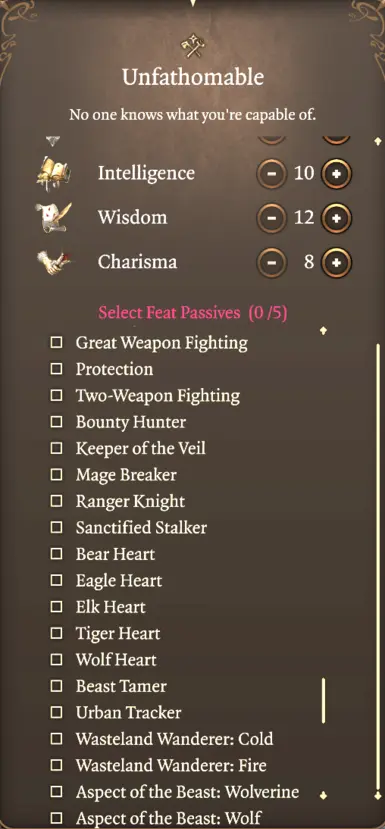Decrease Intelligence with the minus button

click(x=272, y=173)
